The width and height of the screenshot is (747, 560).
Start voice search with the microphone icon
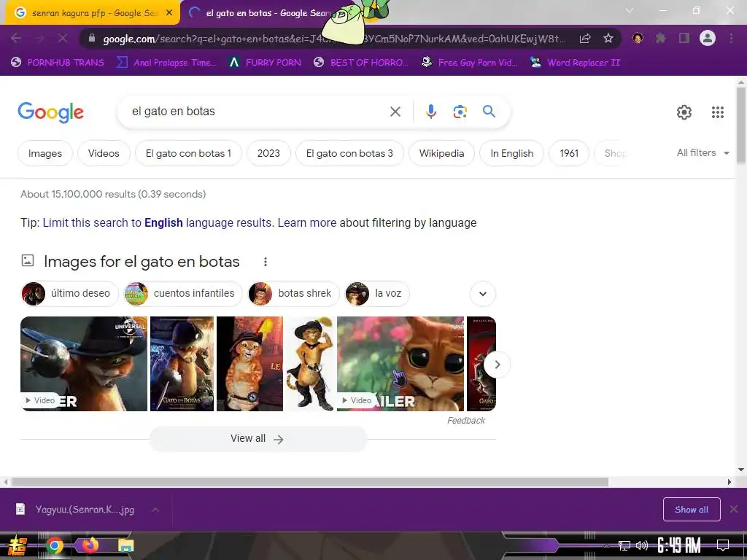coord(430,112)
